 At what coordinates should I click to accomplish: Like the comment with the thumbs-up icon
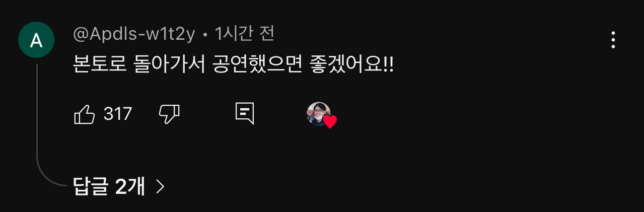click(x=85, y=114)
